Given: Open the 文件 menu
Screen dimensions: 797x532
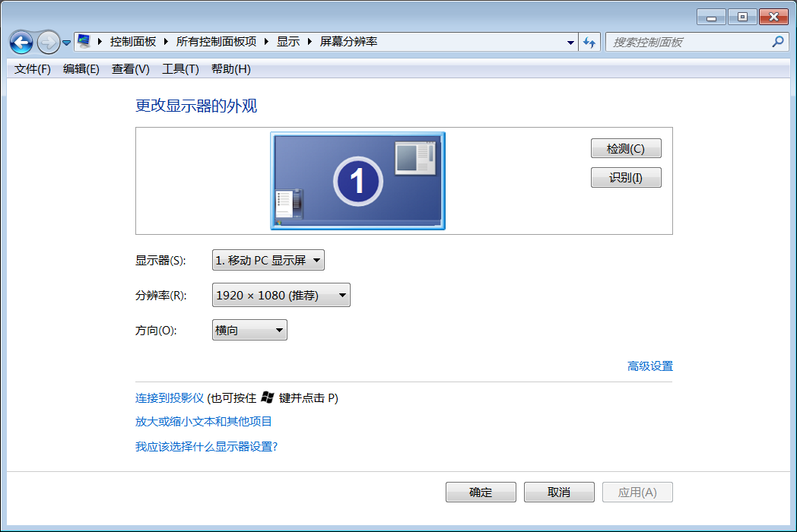Looking at the screenshot, I should [x=30, y=69].
